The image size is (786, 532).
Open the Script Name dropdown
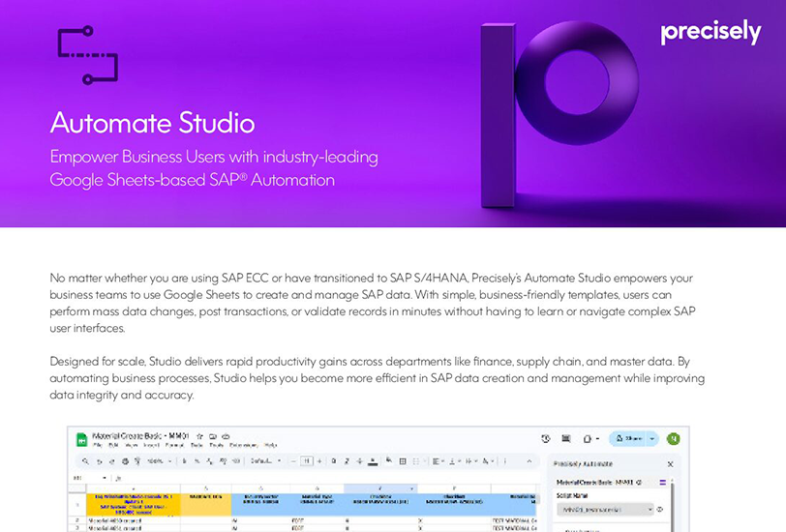coord(606,510)
